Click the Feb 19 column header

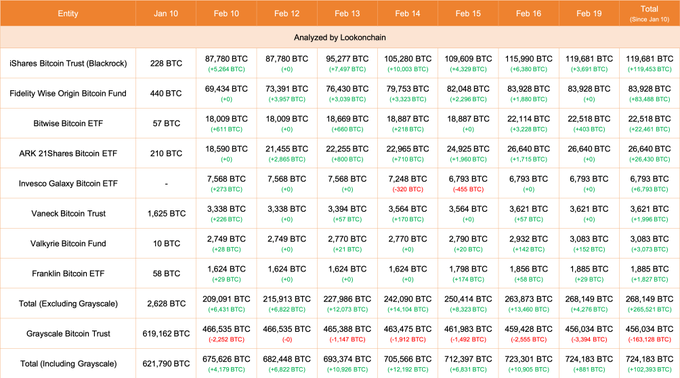[x=589, y=13]
